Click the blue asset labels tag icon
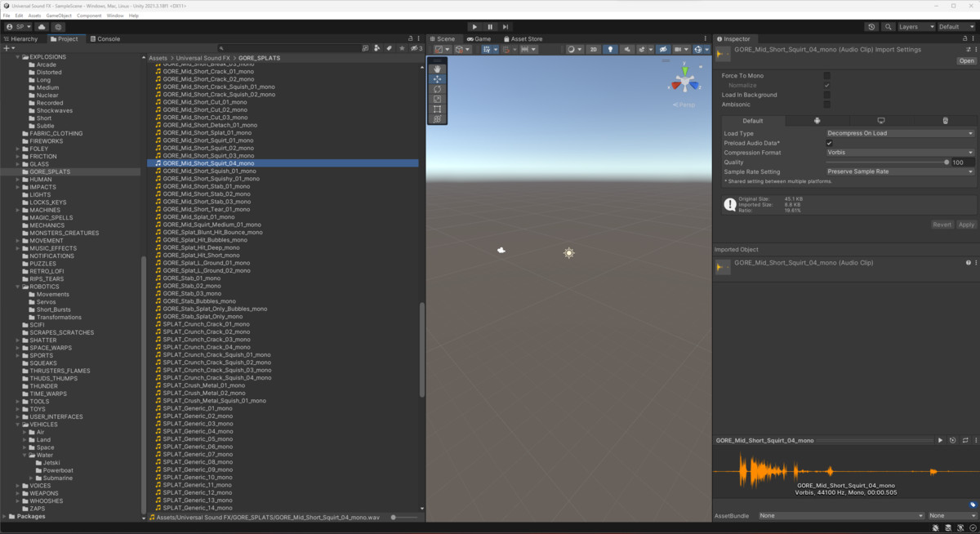 (x=973, y=505)
